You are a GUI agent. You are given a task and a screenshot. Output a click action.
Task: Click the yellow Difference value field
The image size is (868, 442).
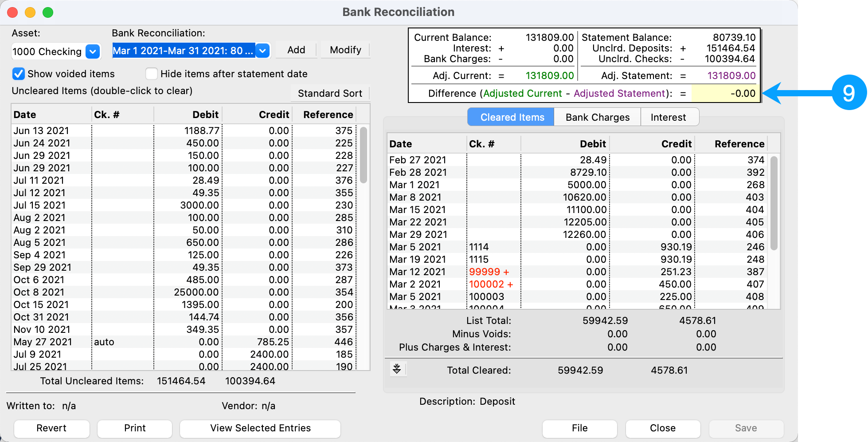pyautogui.click(x=725, y=94)
